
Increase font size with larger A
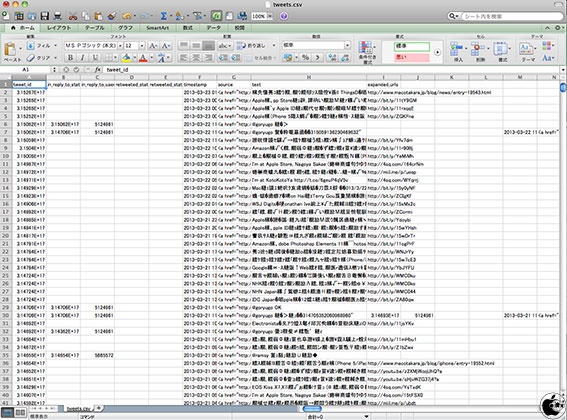point(153,46)
